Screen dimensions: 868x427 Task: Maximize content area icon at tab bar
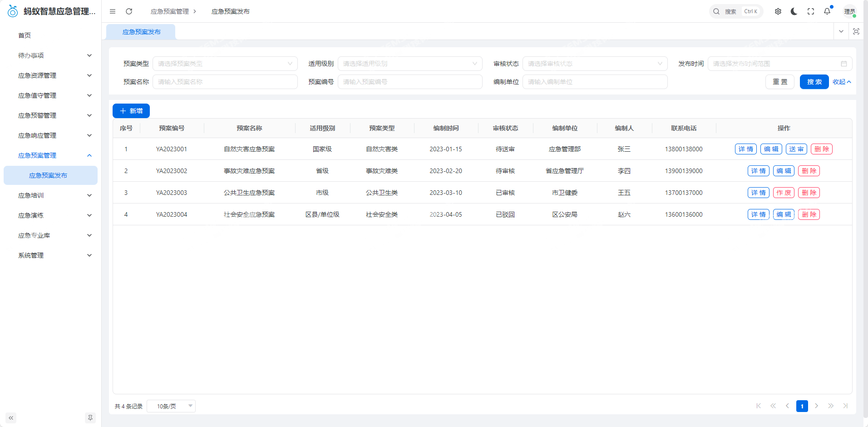tap(856, 31)
